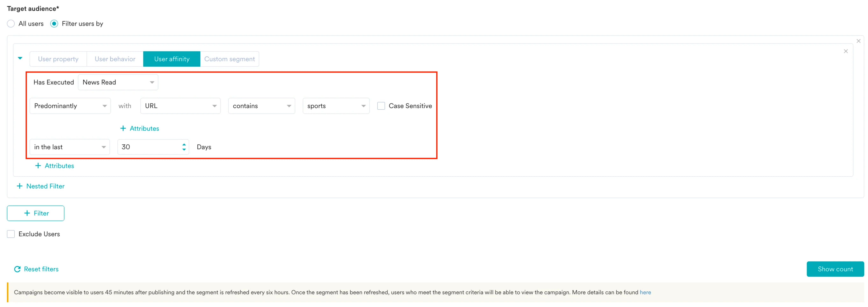This screenshot has width=868, height=307.
Task: Click plus icon beside nested Attributes
Action: point(123,128)
